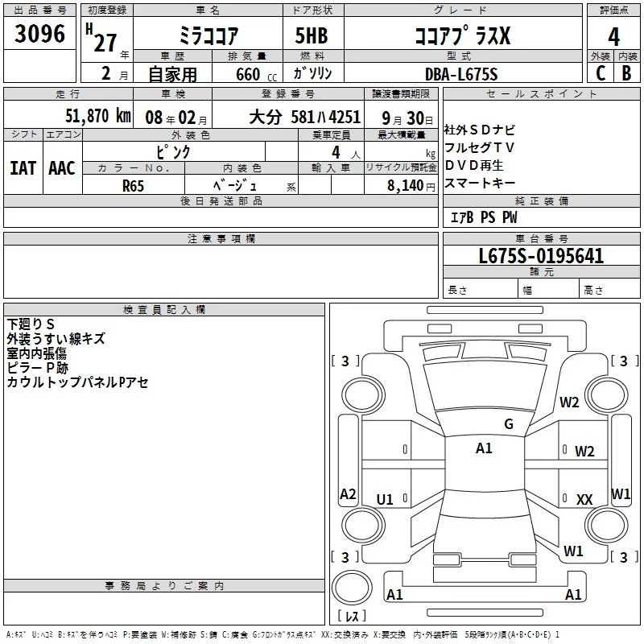Screen dimensions: 644x644
Task: Select the note カウルトップパネルPアセ
Action: [77, 382]
